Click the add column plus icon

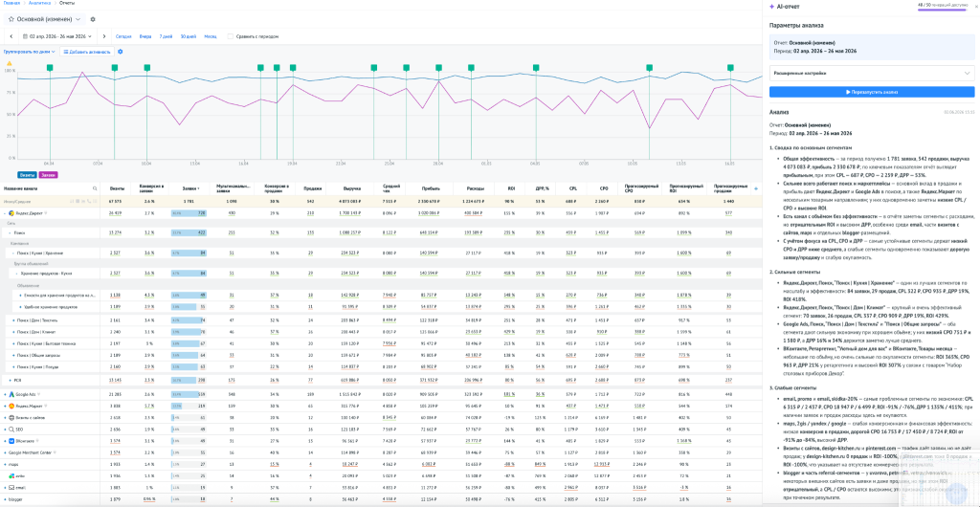pos(756,187)
